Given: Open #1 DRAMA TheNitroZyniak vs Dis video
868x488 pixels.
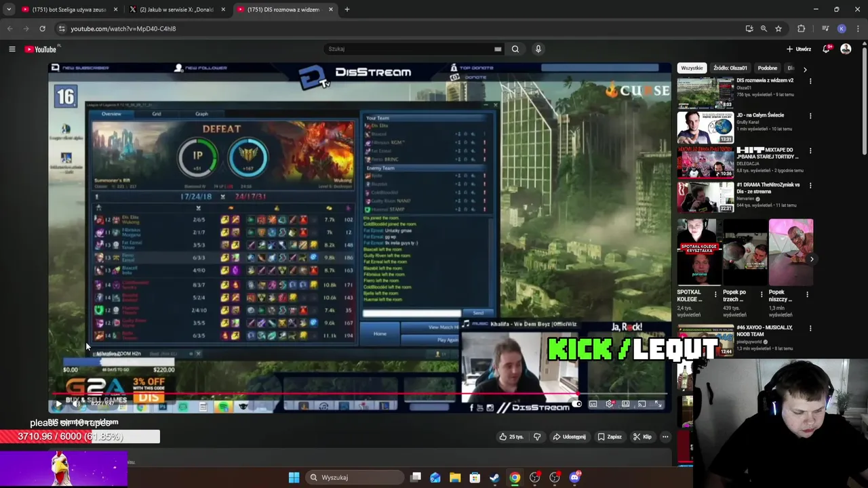Looking at the screenshot, I should pyautogui.click(x=705, y=197).
